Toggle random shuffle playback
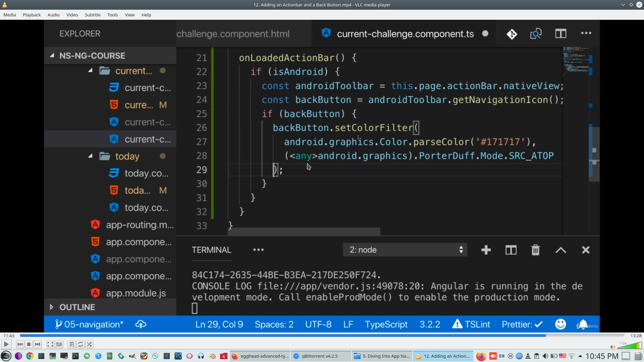Image resolution: width=644 pixels, height=362 pixels. [x=89, y=344]
